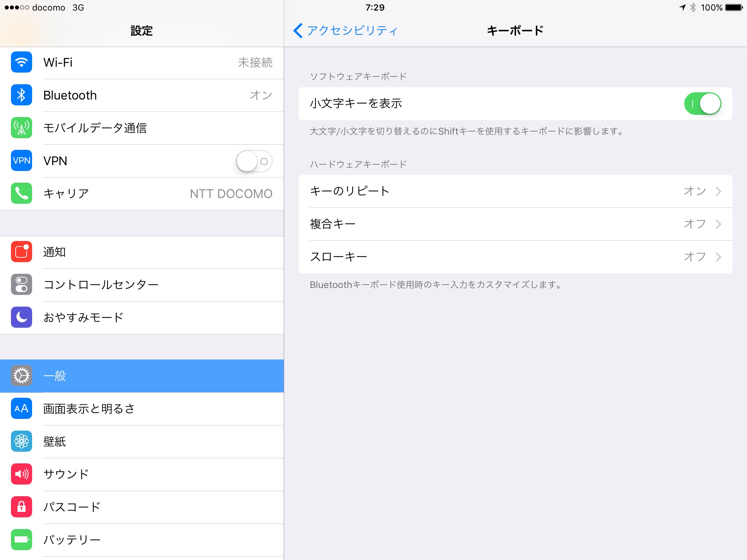Open 複合キー chevron

[718, 224]
